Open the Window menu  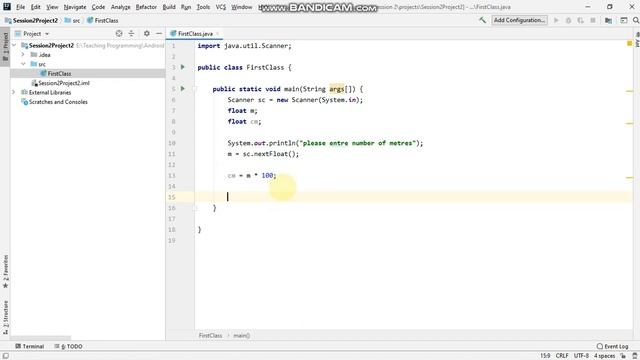coord(242,7)
